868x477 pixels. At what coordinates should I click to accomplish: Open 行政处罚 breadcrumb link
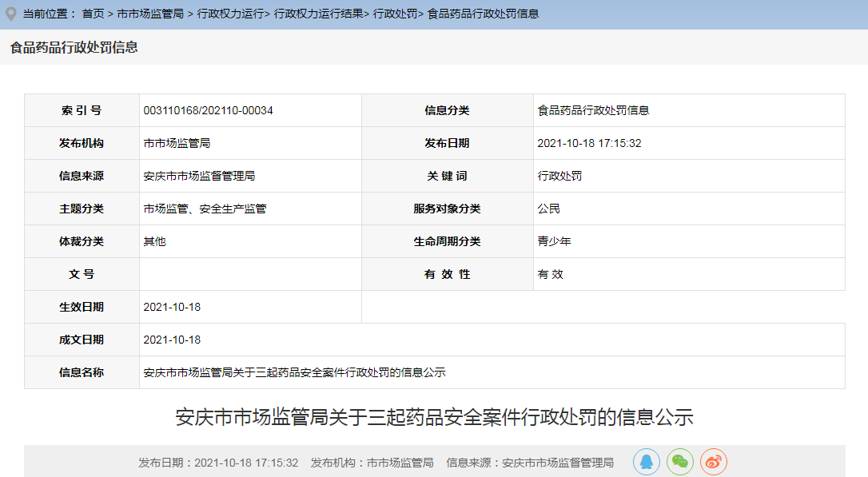[x=395, y=14]
